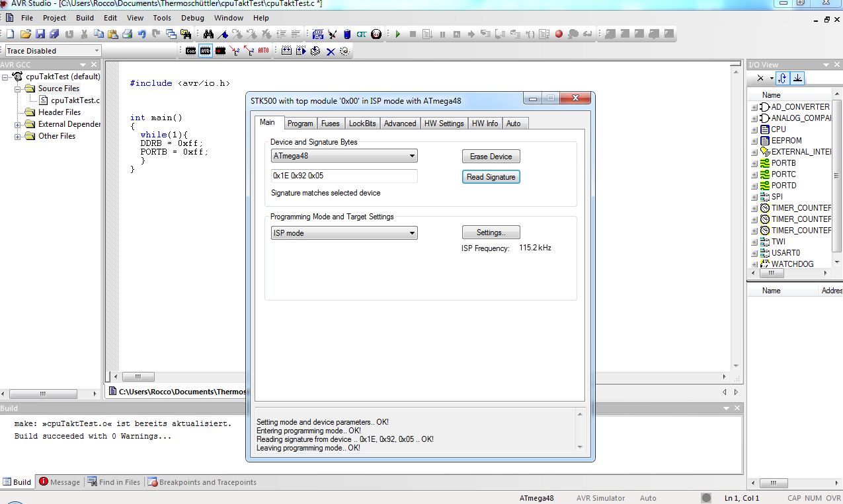The width and height of the screenshot is (843, 504).
Task: Click the Name column header in I/O View
Action: [771, 95]
